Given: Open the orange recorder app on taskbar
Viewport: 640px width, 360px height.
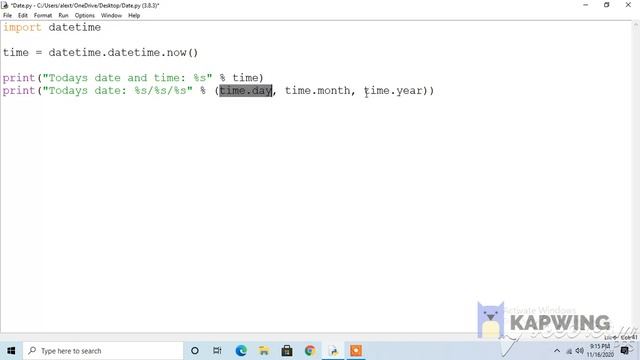Looking at the screenshot, I should pyautogui.click(x=356, y=351).
